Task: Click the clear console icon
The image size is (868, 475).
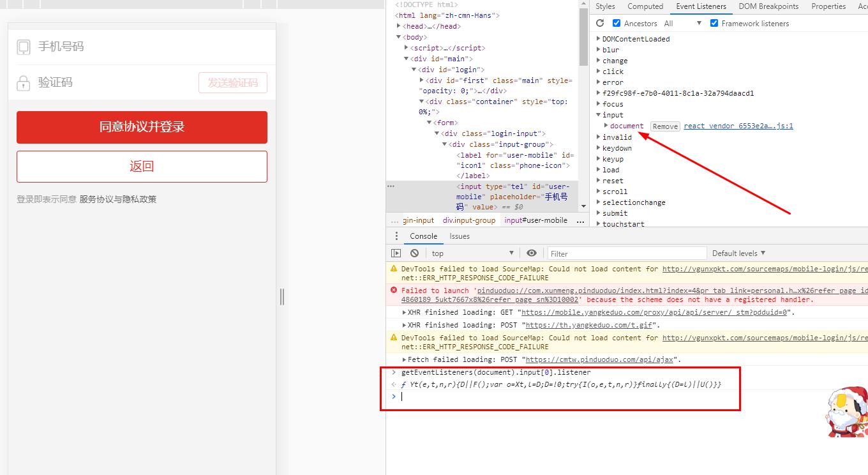Action: 415,253
